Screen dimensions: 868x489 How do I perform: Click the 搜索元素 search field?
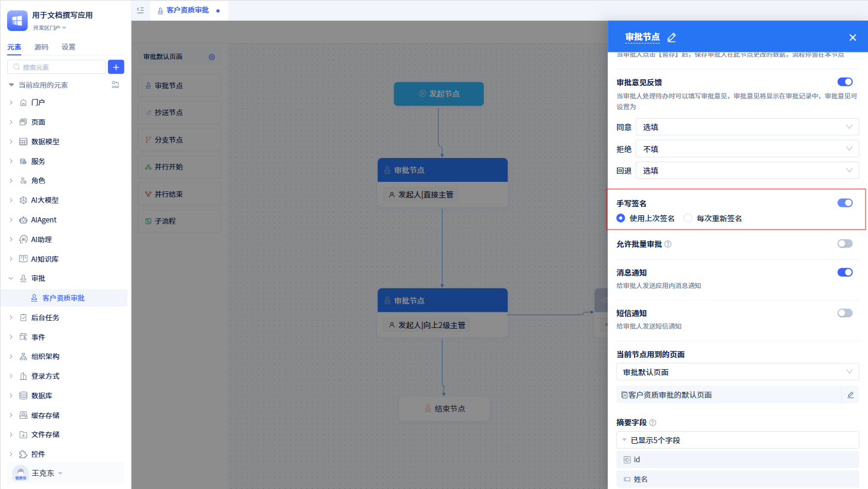click(57, 67)
